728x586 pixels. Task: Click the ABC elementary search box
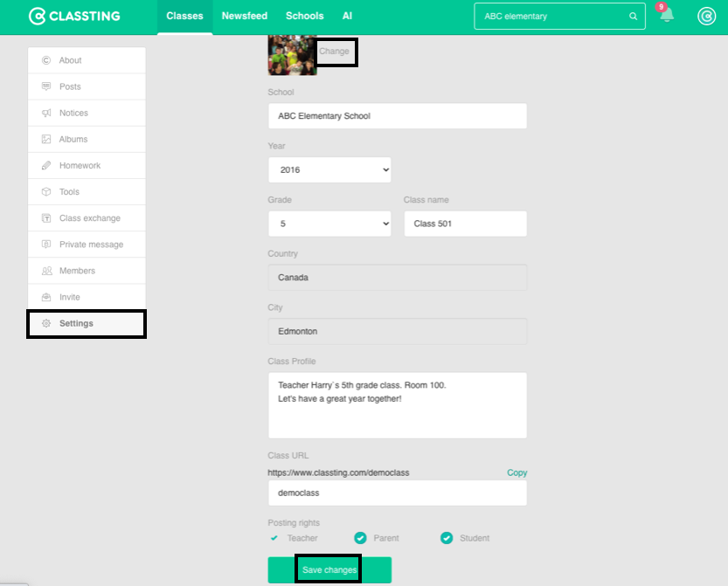tap(559, 17)
